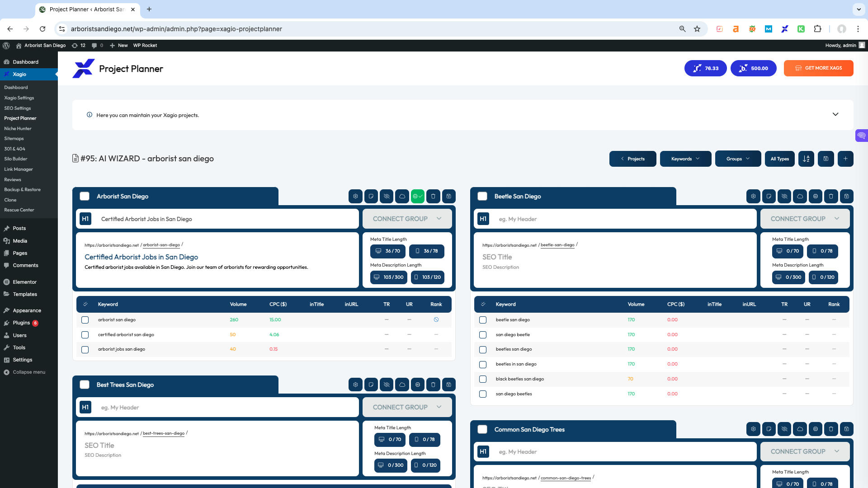Check the Arborist San Diego group checkbox

click(85, 196)
